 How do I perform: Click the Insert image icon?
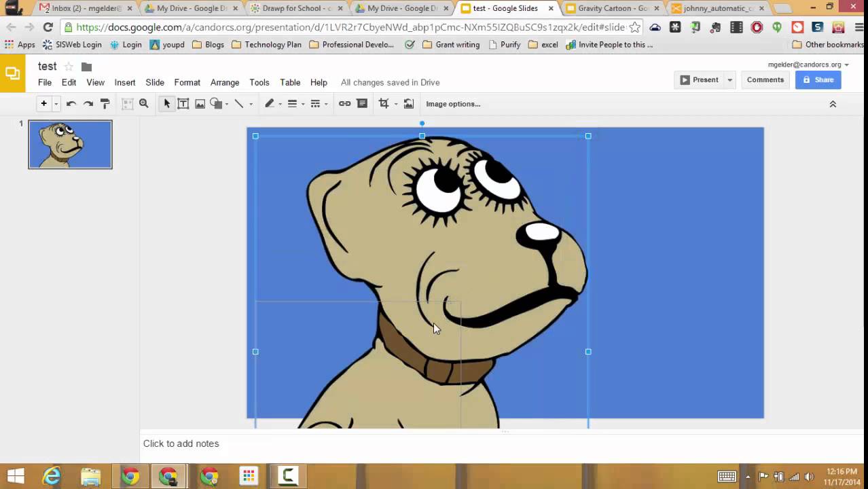tap(200, 104)
